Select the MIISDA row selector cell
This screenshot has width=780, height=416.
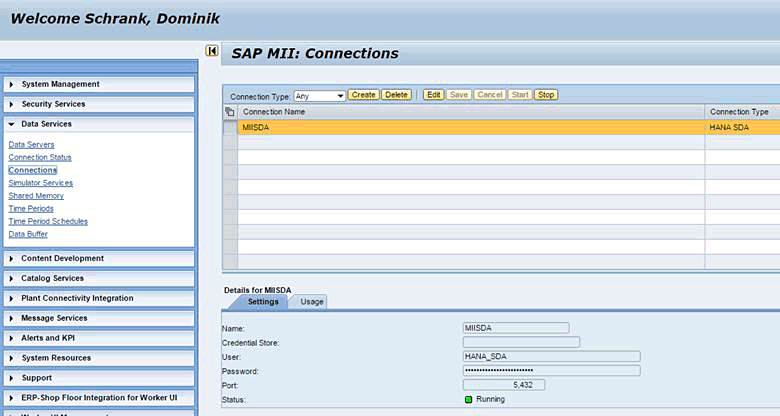click(230, 127)
